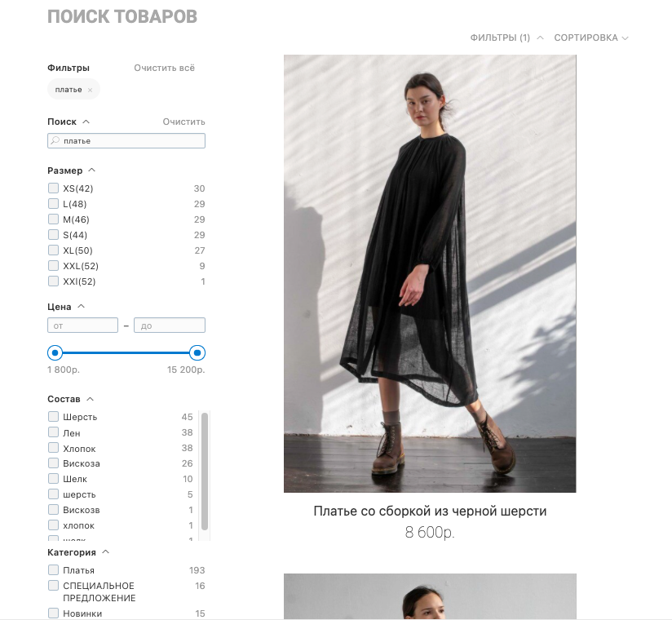Select the Вискоза composition checkbox

pyautogui.click(x=53, y=463)
